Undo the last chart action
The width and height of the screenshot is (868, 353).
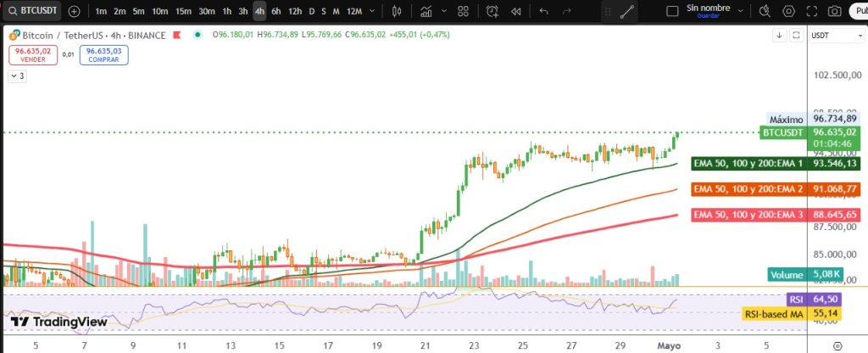543,11
